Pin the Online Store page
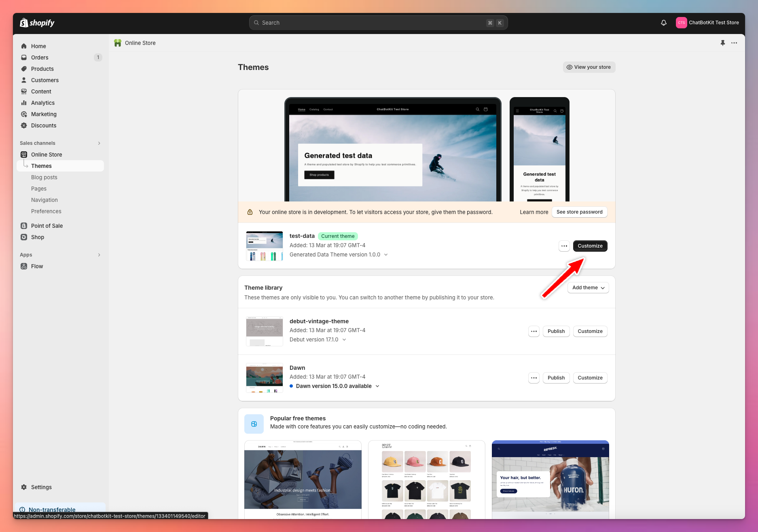Screen dimensions: 758x532 722,43
